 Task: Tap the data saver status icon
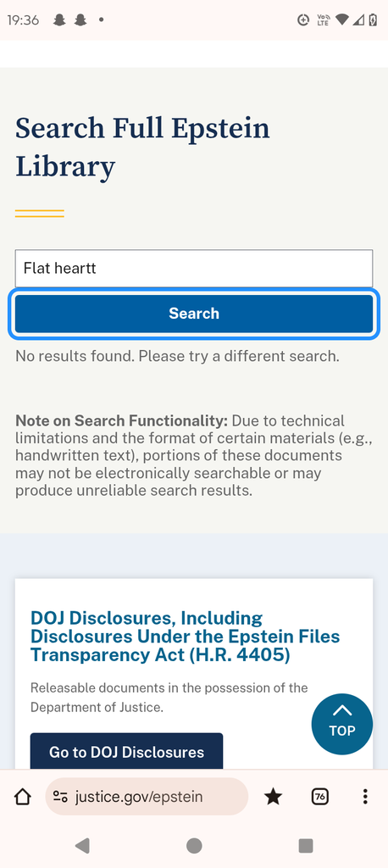click(x=302, y=20)
